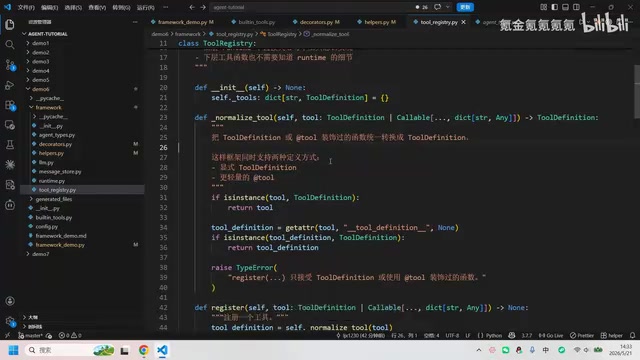The height and width of the screenshot is (360, 640).
Task: Collapse the demo6 folder
Action: [x=41, y=89]
